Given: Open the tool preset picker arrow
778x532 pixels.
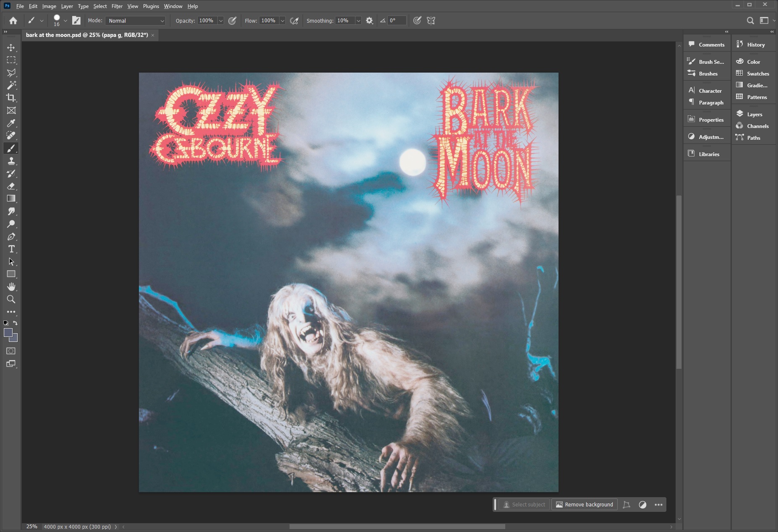Looking at the screenshot, I should point(42,21).
